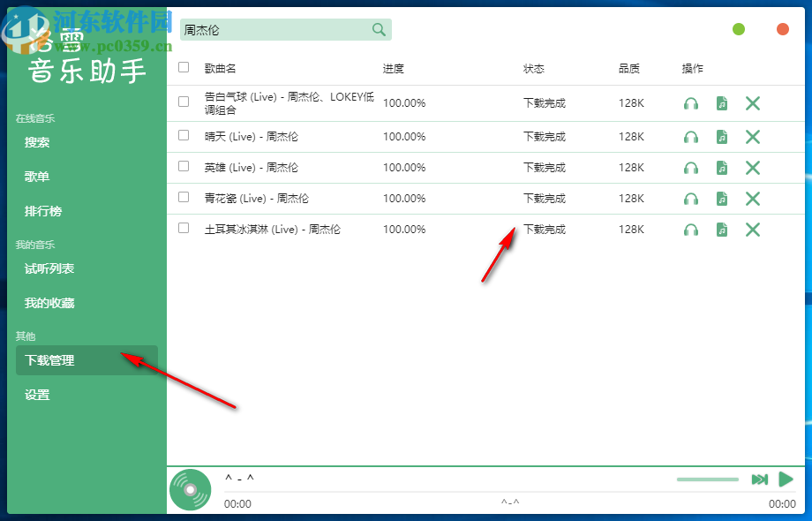Listen to 英雄 (Live) via headphone icon
Image resolution: width=812 pixels, height=521 pixels.
(691, 168)
